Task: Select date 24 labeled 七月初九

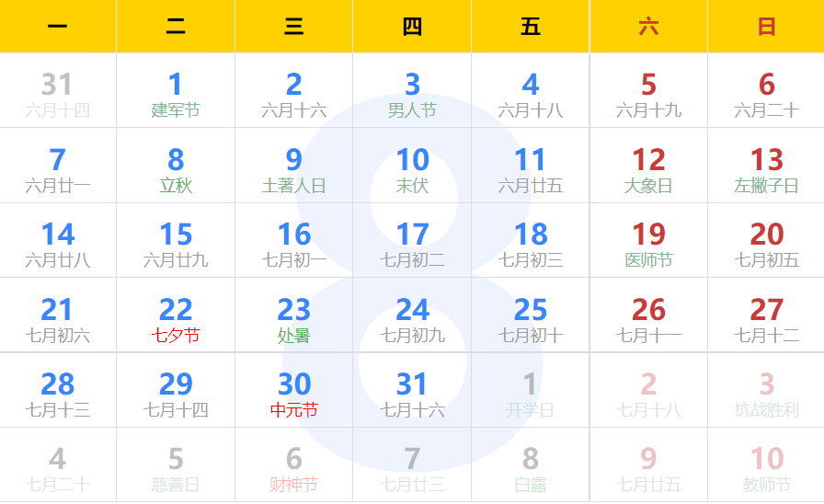Action: coord(412,315)
